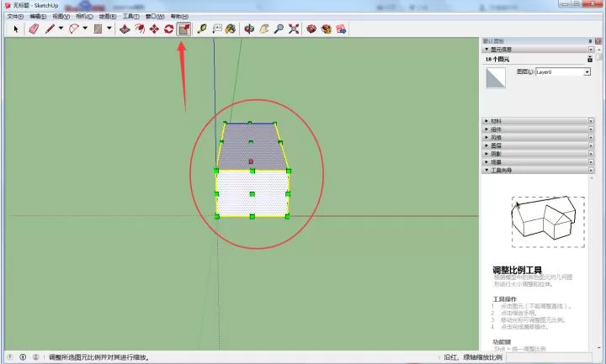
Task: Expand the 图层 layers panel
Action: (x=486, y=145)
